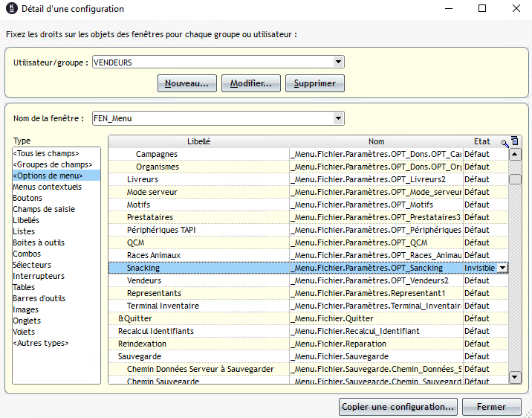Viewport: 532px width, 418px height.
Task: Close dialog with Fermer button
Action: pos(491,407)
